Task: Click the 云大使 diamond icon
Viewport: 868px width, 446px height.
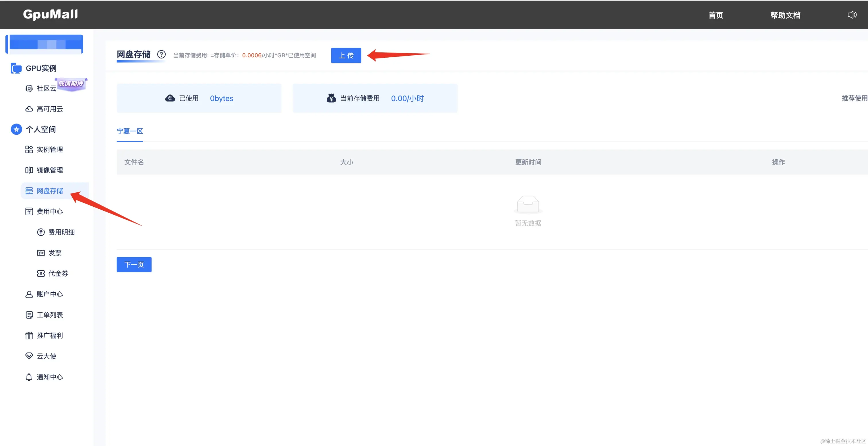Action: (29, 356)
